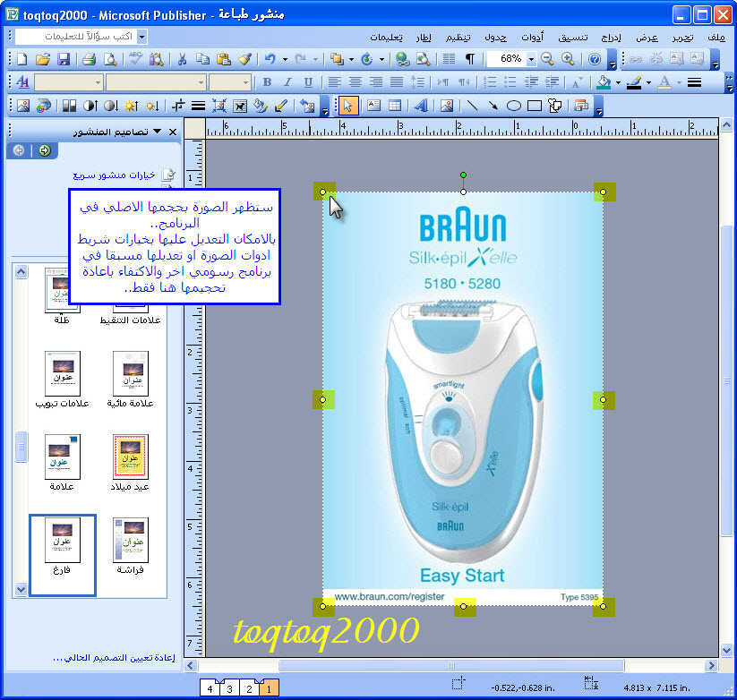
Task: Click the Zoom In magnifier icon
Action: click(568, 59)
